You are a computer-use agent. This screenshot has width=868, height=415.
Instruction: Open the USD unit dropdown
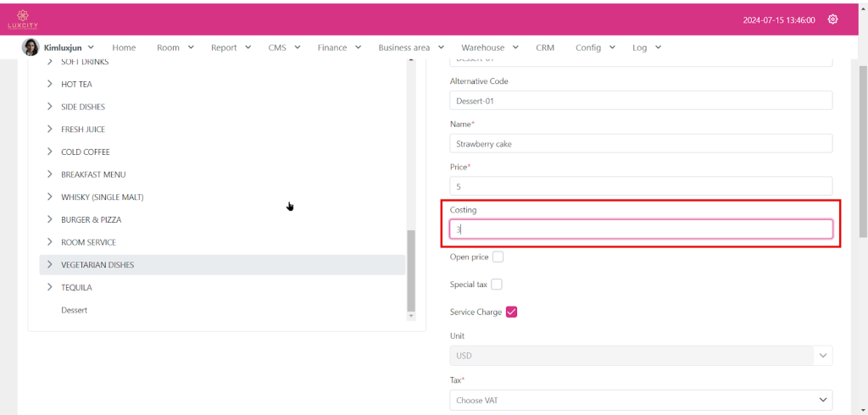point(640,356)
